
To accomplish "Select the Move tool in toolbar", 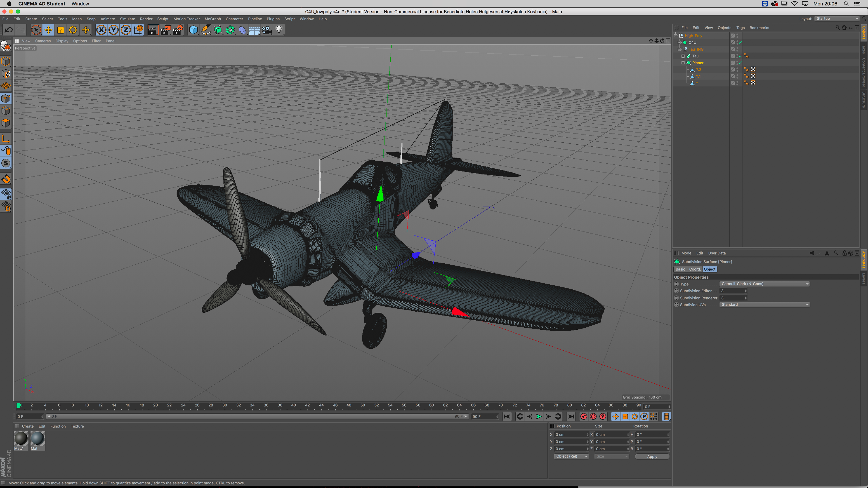I will (x=48, y=30).
